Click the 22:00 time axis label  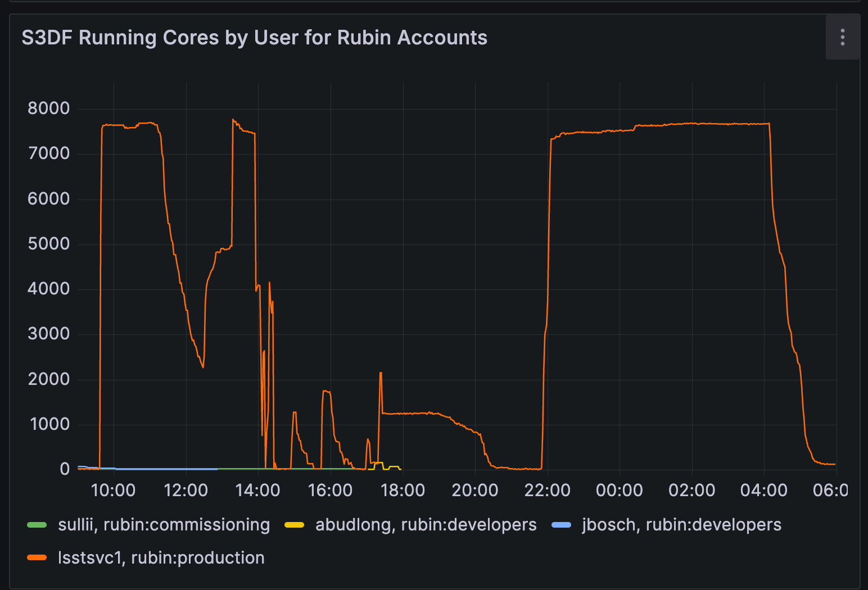click(x=547, y=491)
